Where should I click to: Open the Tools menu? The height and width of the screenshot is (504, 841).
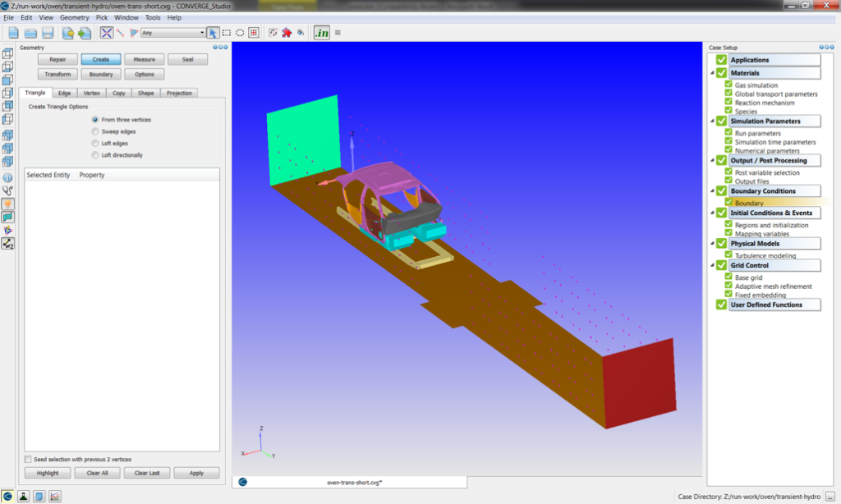(x=153, y=18)
